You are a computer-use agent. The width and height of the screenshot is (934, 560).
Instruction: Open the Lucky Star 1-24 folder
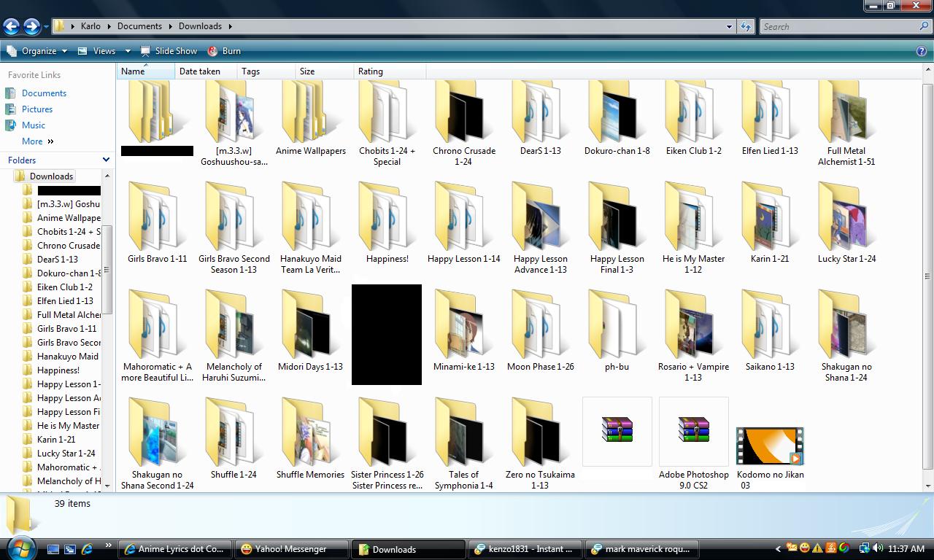846,222
